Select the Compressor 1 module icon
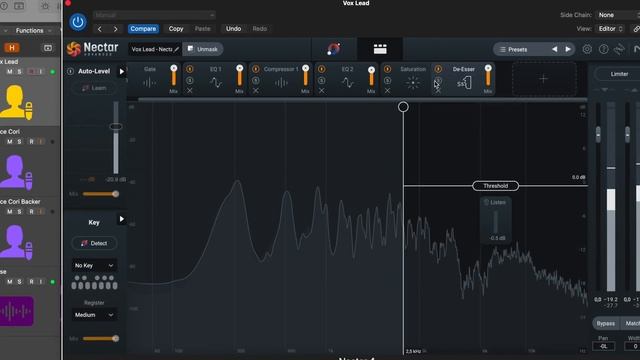 pos(281,83)
